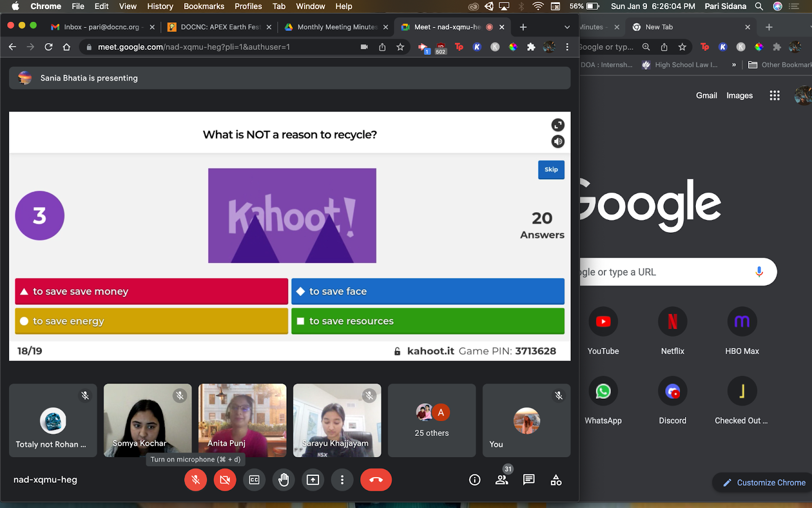Leave the call with red hang-up button

click(x=376, y=480)
